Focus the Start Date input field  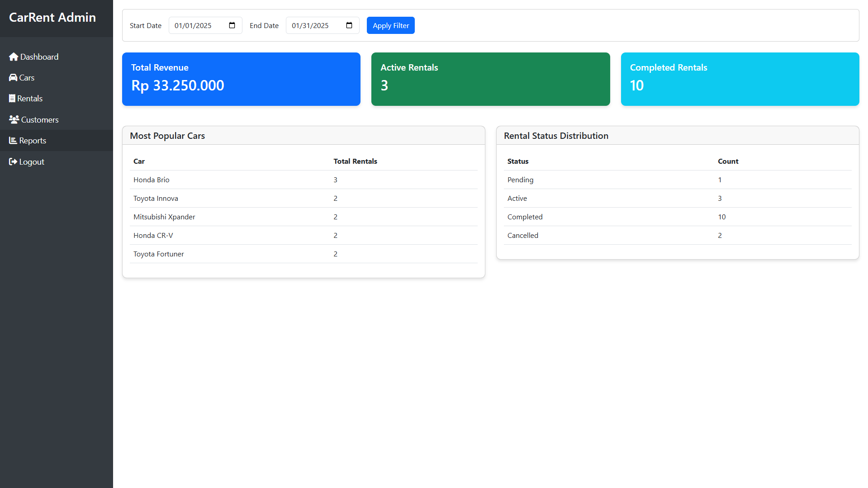205,25
